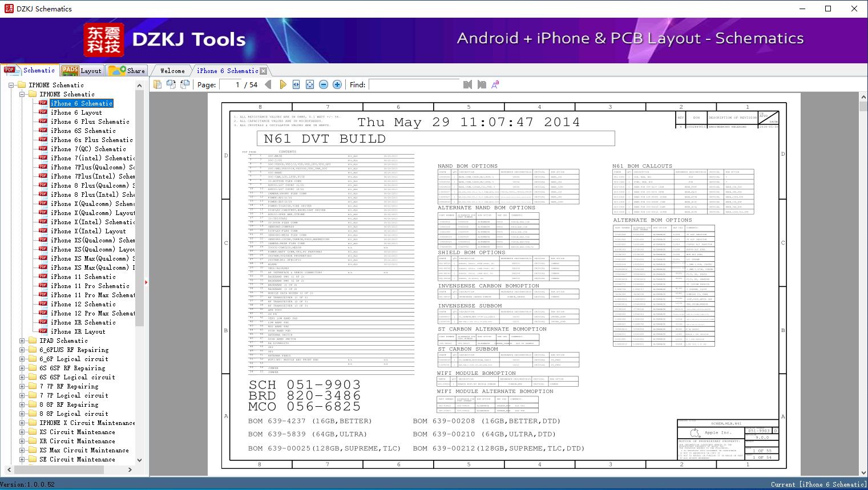868x490 pixels.
Task: Expand the IPAD Schematic folder
Action: (22, 341)
